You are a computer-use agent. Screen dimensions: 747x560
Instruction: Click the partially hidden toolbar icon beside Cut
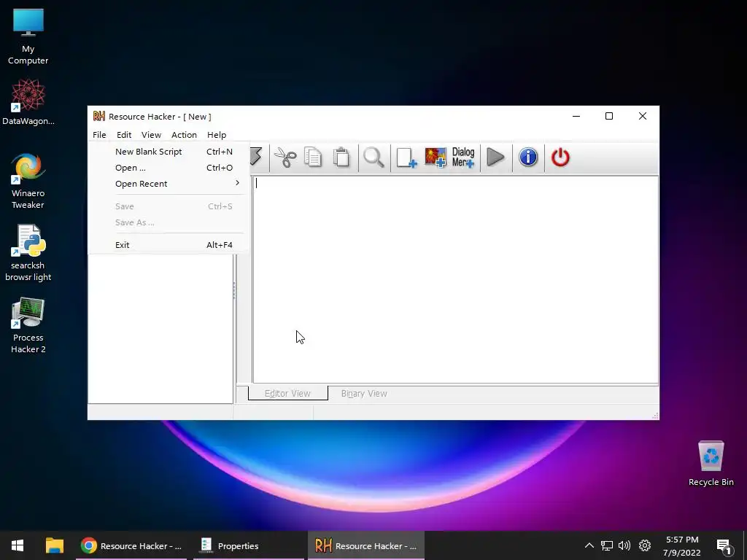pos(256,157)
